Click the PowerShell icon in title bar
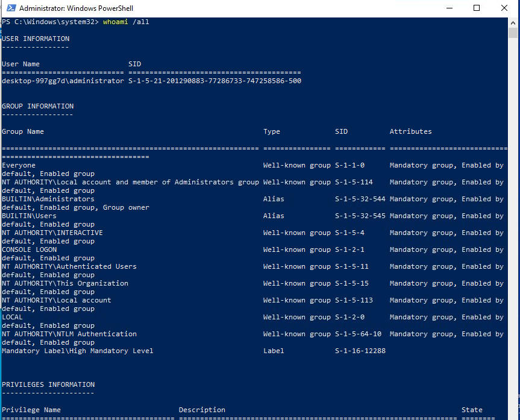The height and width of the screenshot is (420, 520). tap(8, 8)
